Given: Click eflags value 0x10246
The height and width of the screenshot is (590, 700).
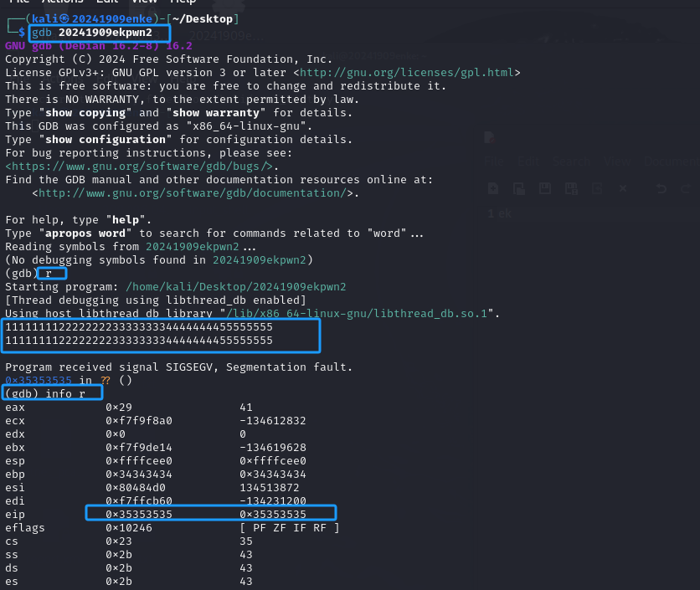Looking at the screenshot, I should click(129, 527).
